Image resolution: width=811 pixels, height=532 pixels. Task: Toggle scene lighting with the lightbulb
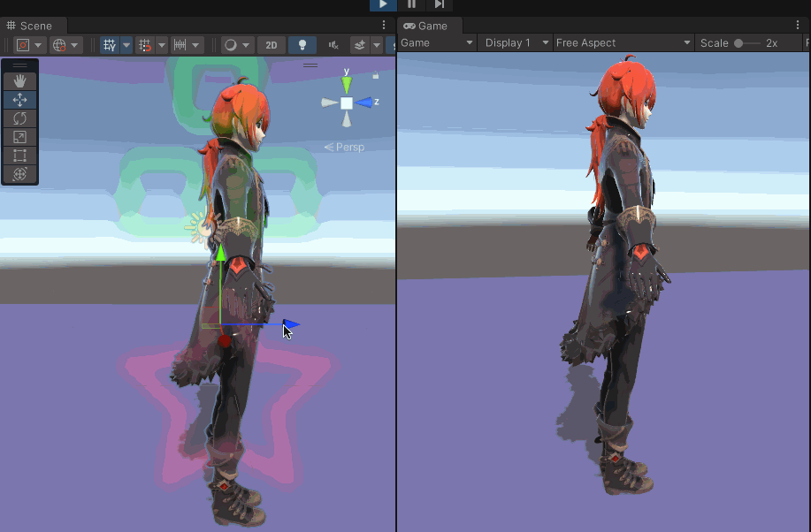(302, 45)
